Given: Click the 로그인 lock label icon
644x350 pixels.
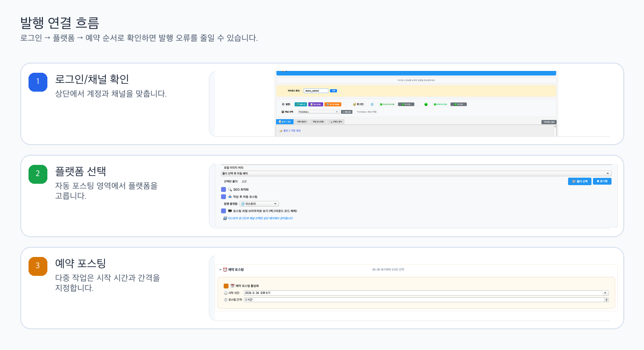Looking at the screenshot, I should pyautogui.click(x=354, y=104).
